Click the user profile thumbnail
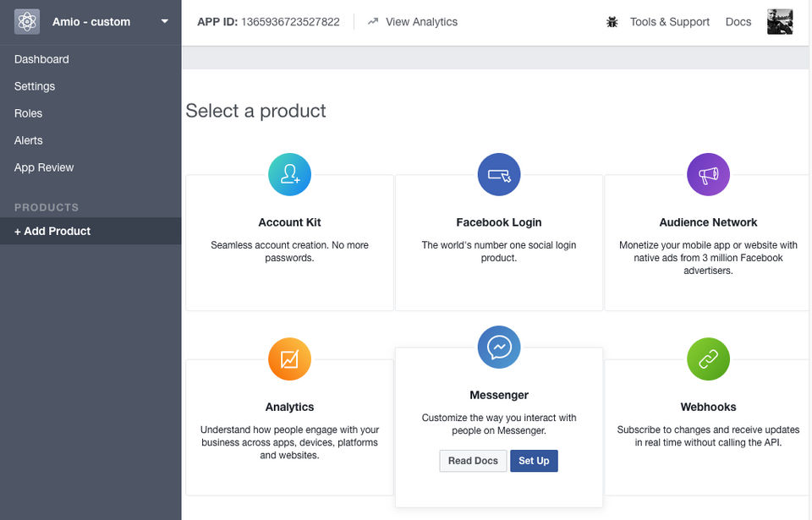The image size is (812, 520). [779, 22]
